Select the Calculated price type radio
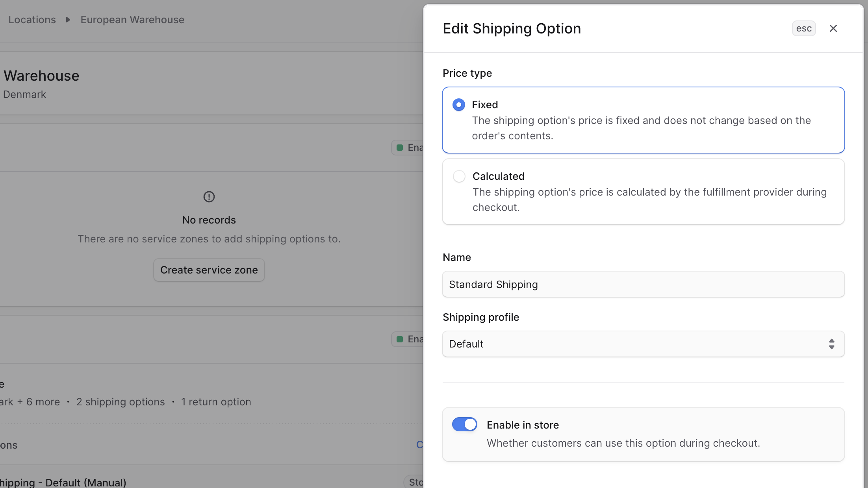 (x=459, y=176)
